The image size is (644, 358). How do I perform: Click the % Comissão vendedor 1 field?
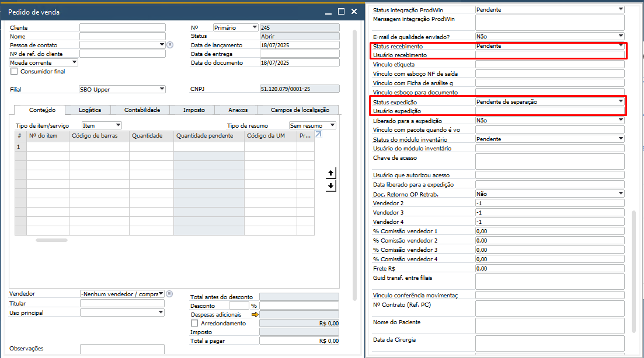[549, 231]
